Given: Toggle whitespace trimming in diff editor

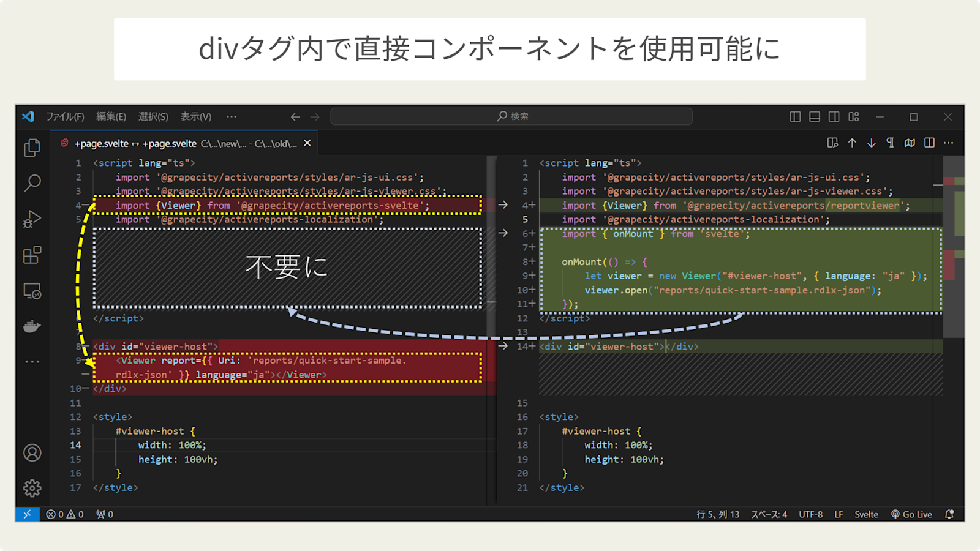Looking at the screenshot, I should [891, 143].
